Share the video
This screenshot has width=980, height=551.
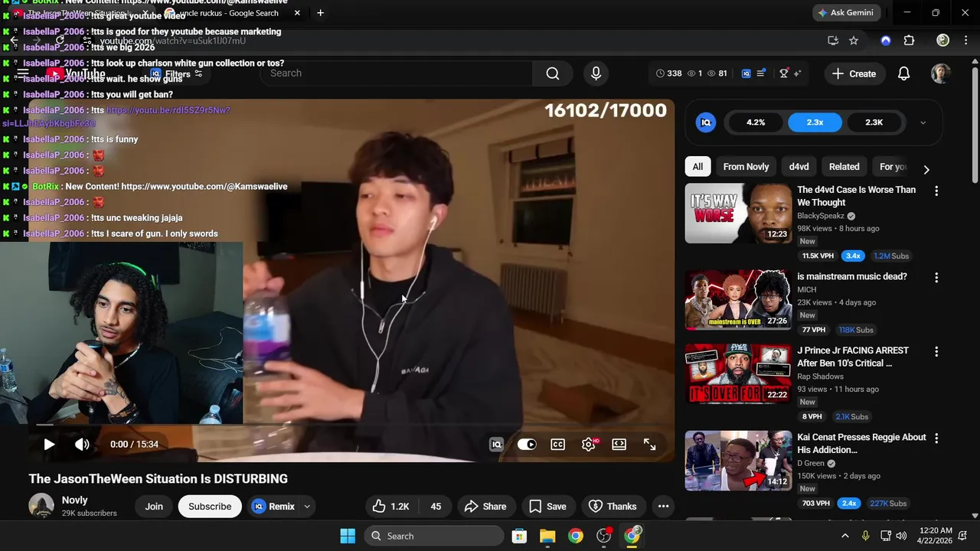[x=485, y=506]
